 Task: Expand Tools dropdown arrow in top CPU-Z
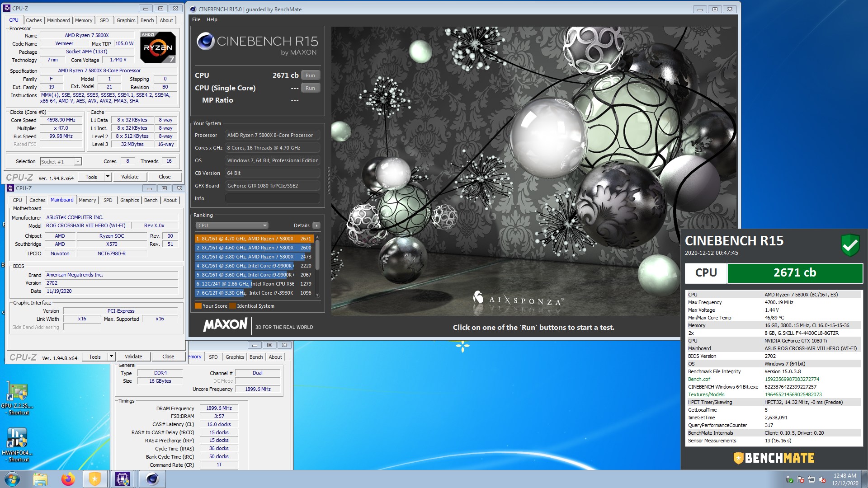pyautogui.click(x=108, y=177)
